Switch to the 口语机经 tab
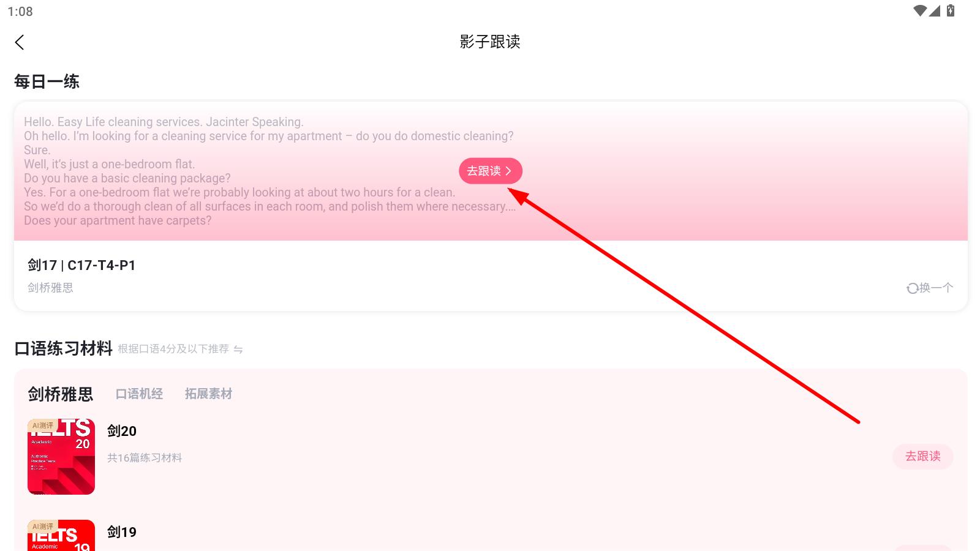Viewport: 980px width, 551px height. [139, 394]
